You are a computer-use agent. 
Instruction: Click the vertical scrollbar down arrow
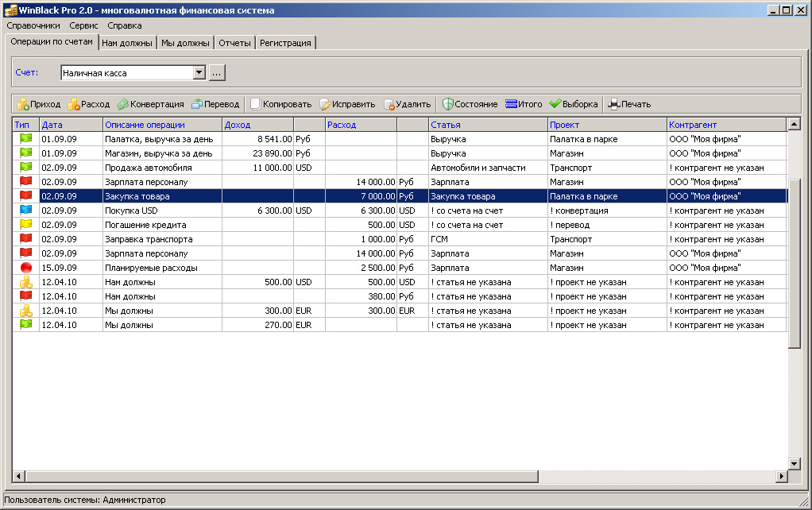pos(793,463)
